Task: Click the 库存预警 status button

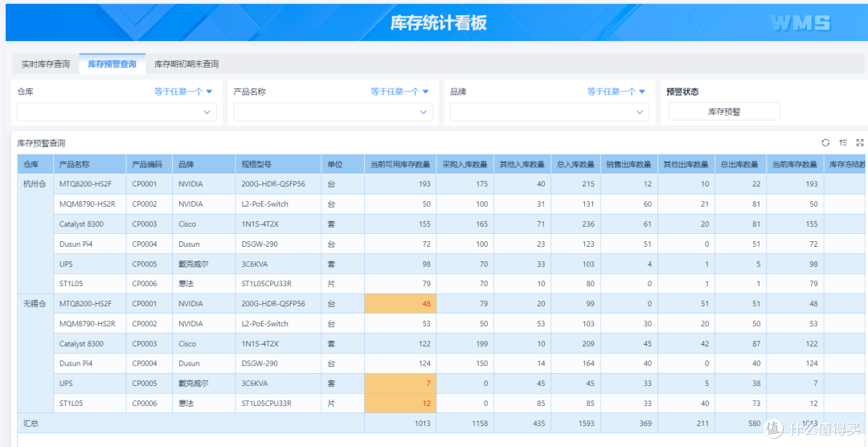Action: pos(724,111)
